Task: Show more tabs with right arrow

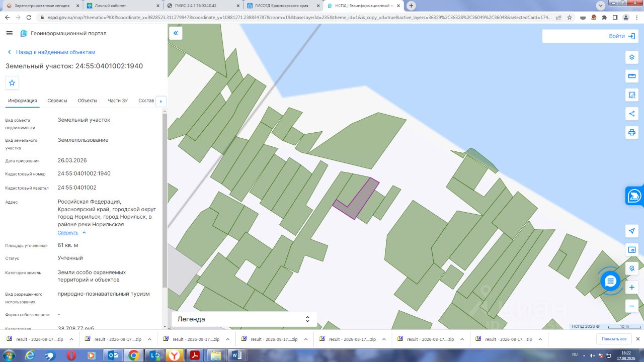Action: pyautogui.click(x=161, y=101)
